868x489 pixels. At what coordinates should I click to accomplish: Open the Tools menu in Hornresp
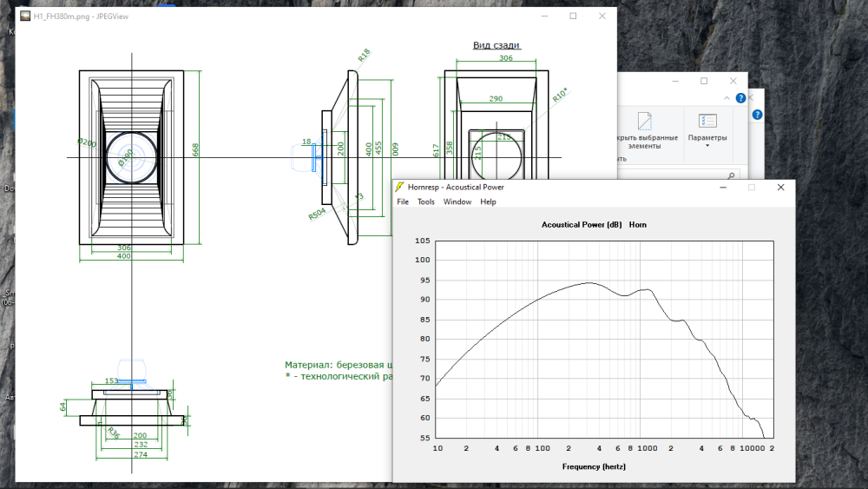426,202
